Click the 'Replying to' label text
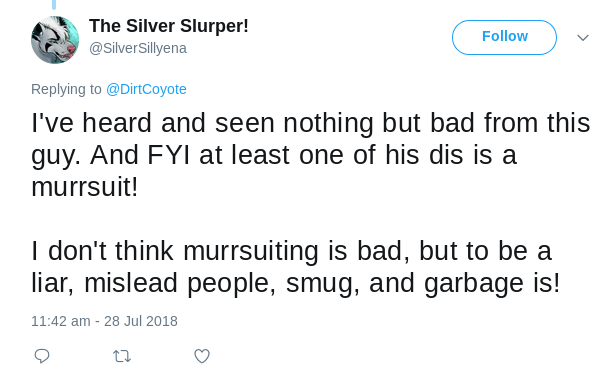Image resolution: width=615 pixels, height=381 pixels. coord(66,89)
